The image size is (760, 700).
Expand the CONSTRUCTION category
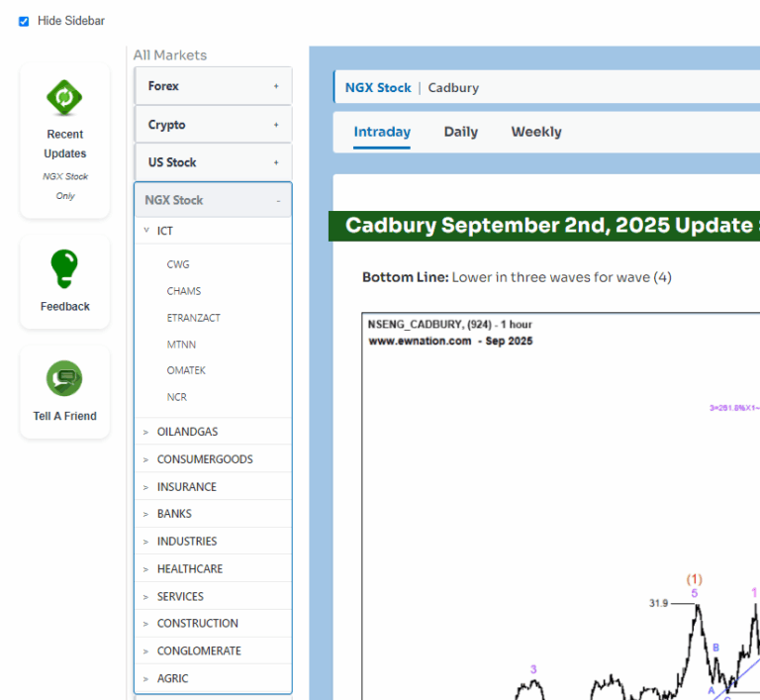pyautogui.click(x=213, y=624)
